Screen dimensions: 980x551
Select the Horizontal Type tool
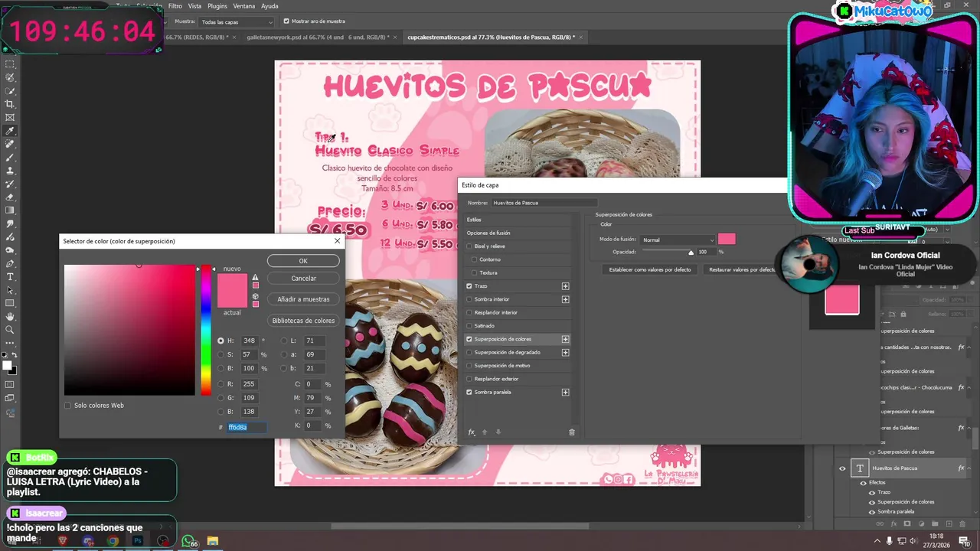(10, 276)
